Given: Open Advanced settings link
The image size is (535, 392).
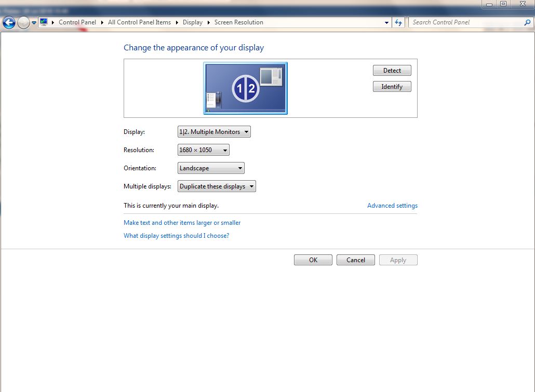Looking at the screenshot, I should (x=392, y=206).
